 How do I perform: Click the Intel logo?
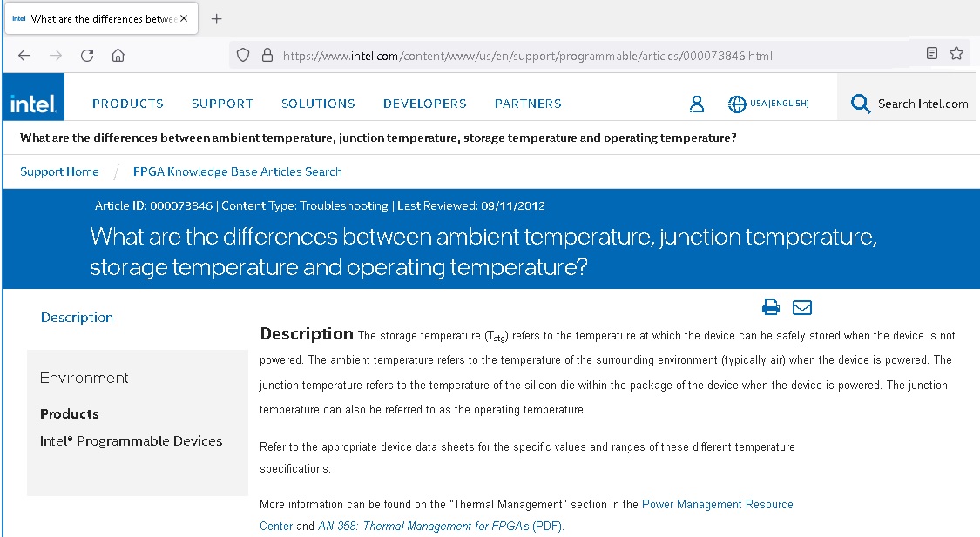click(x=33, y=97)
